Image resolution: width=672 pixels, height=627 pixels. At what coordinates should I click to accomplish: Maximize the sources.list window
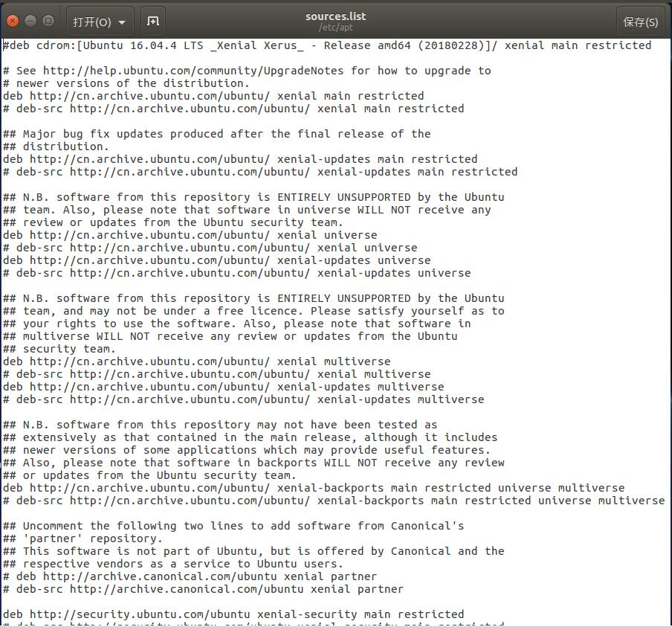pyautogui.click(x=48, y=21)
